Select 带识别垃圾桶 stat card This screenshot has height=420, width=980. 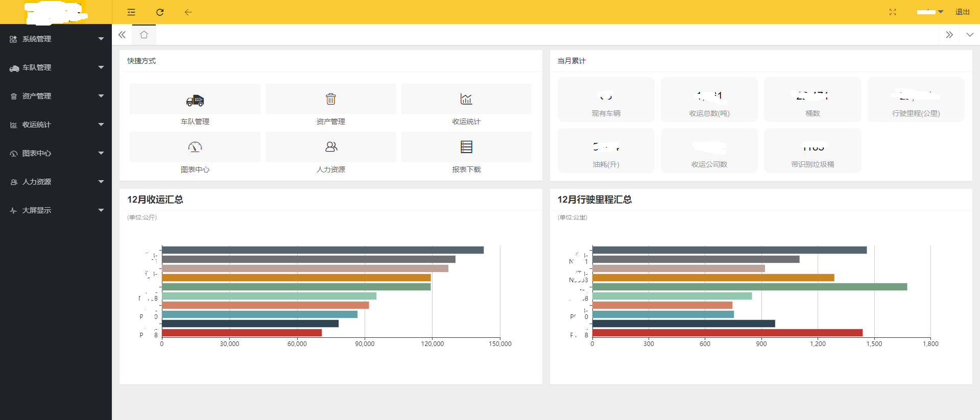click(x=812, y=151)
